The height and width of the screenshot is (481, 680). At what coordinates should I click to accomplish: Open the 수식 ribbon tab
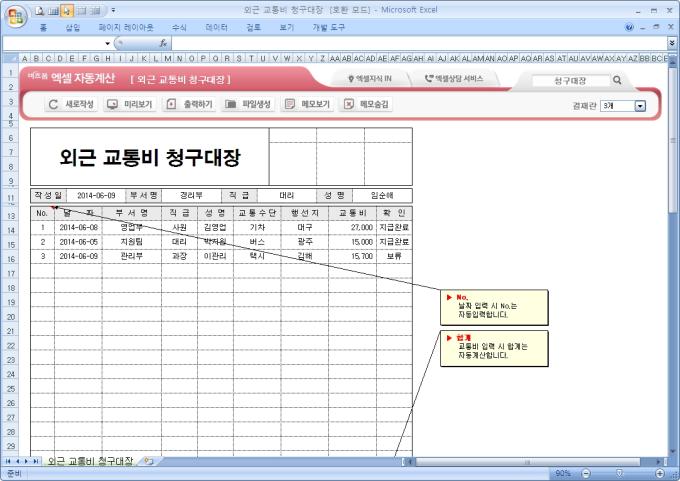coord(179,27)
